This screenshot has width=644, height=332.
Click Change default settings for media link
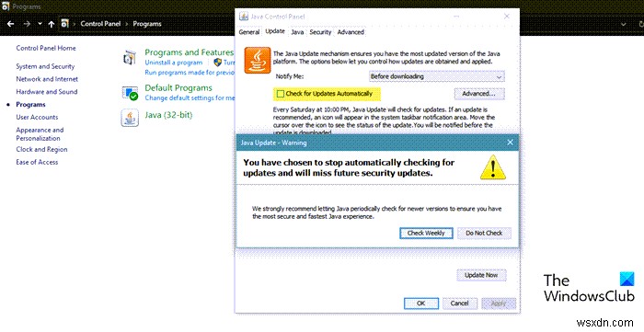coord(190,98)
